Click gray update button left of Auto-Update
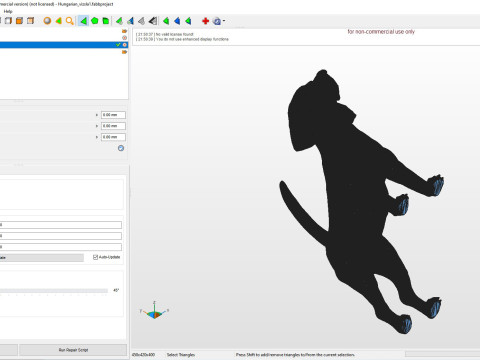 (x=42, y=258)
